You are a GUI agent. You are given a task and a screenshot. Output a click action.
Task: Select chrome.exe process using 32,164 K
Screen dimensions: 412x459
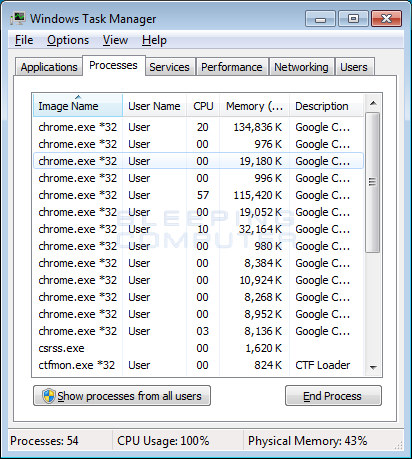(198, 229)
